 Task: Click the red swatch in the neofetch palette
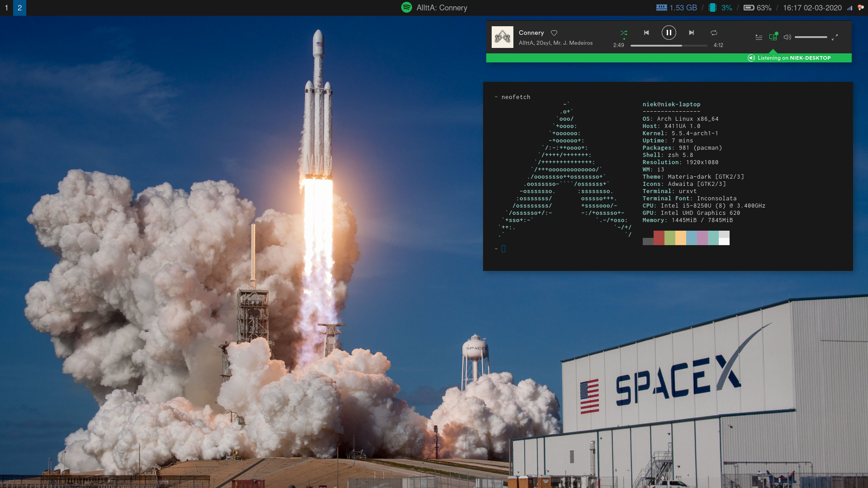[659, 238]
